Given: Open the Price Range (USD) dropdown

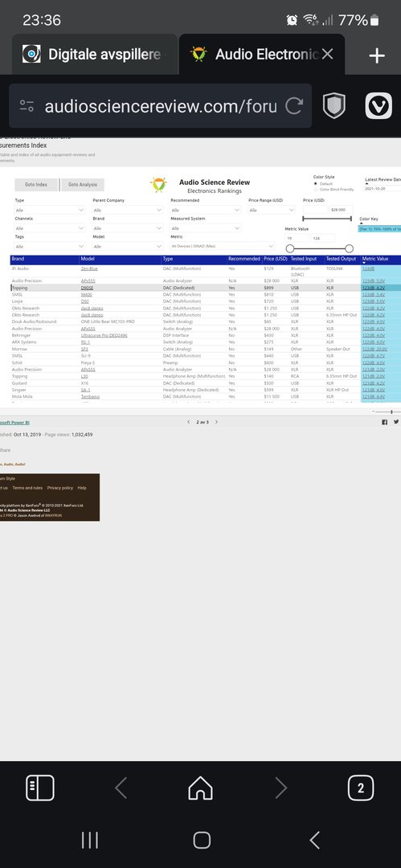Looking at the screenshot, I should (x=272, y=211).
